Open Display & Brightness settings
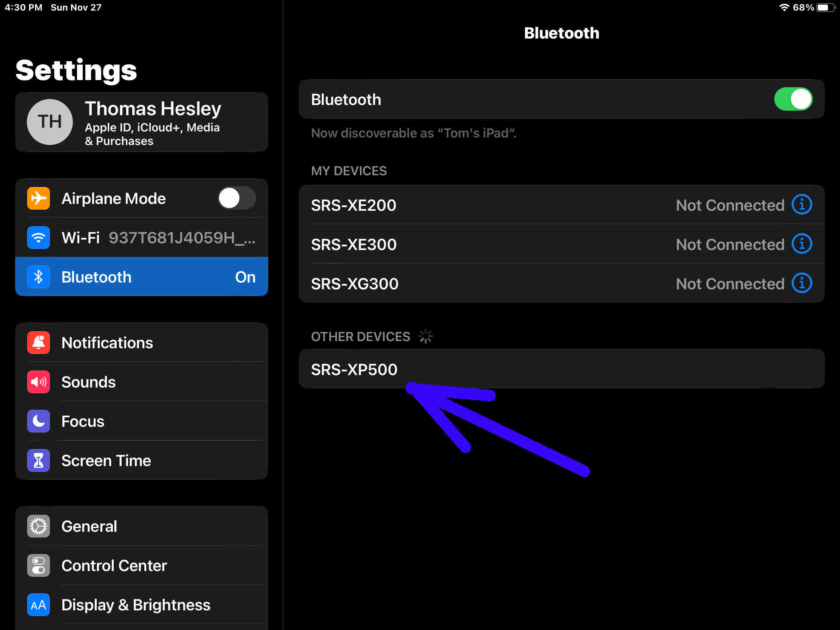 [142, 605]
